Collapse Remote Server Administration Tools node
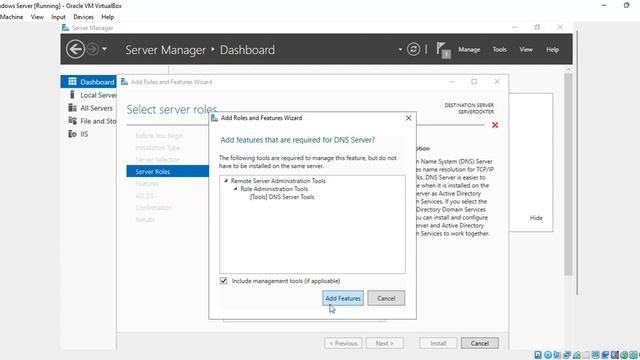640x360 pixels. click(226, 180)
